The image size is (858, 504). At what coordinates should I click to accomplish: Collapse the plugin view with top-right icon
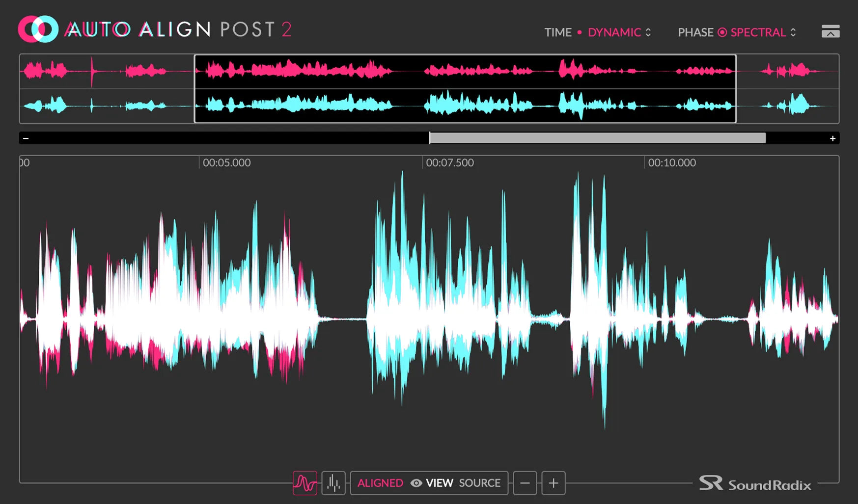830,31
